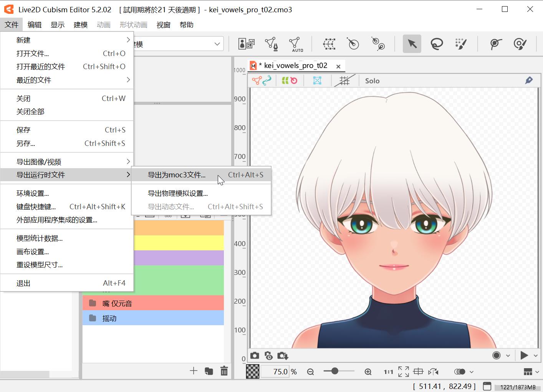Click the new folder icon in parts panel
The height and width of the screenshot is (392, 543).
coord(209,371)
